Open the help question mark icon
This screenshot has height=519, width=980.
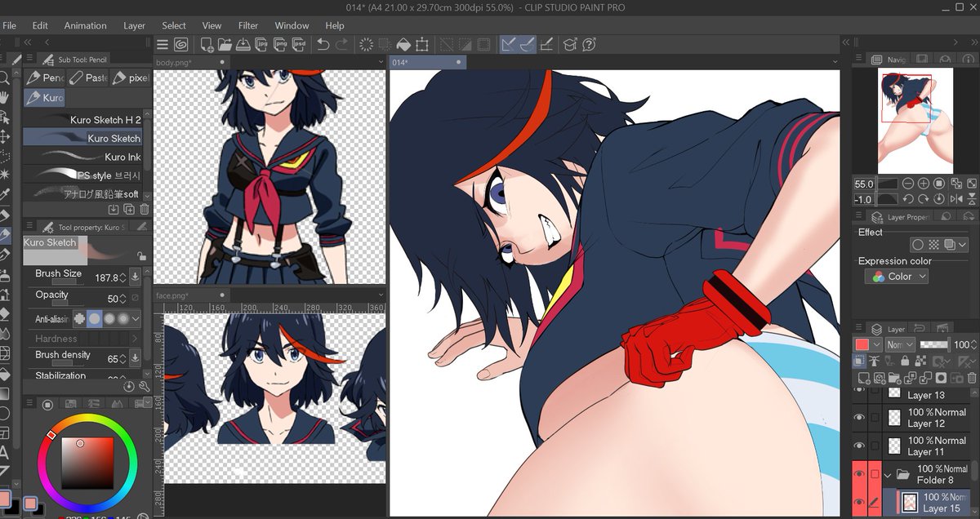tap(589, 44)
